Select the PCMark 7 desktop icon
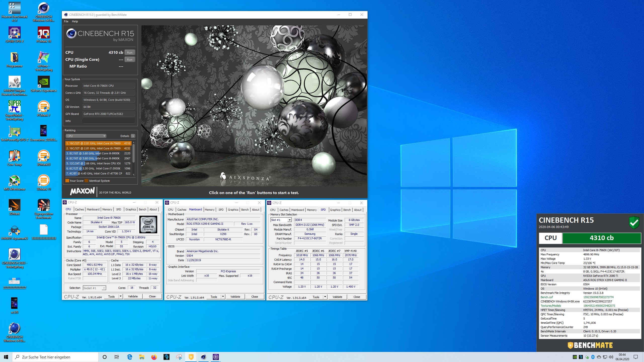Screen dimensions: 644x362 point(44,109)
